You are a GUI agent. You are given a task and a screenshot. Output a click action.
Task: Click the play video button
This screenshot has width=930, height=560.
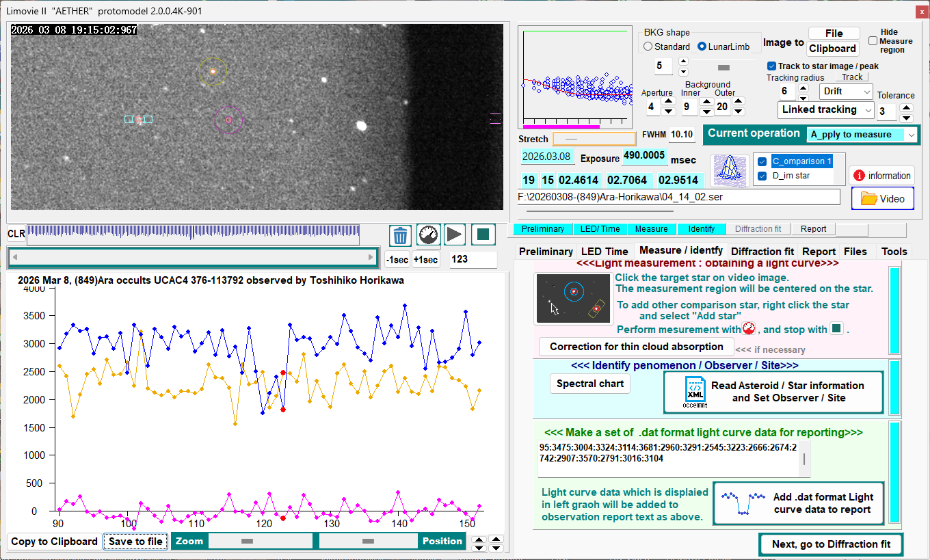(x=454, y=235)
